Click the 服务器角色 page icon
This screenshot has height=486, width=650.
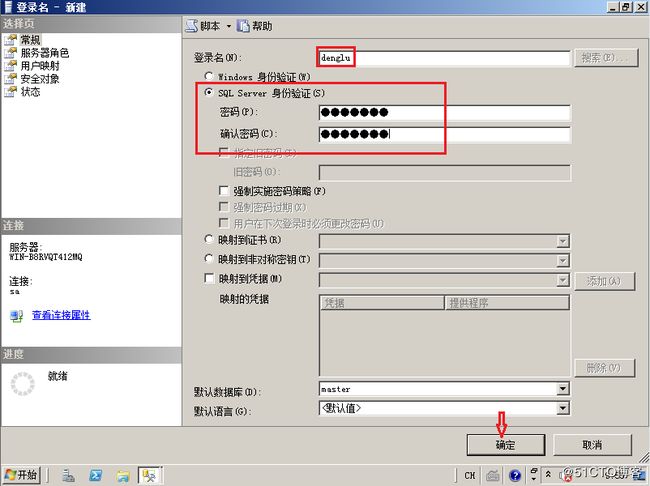[10, 53]
